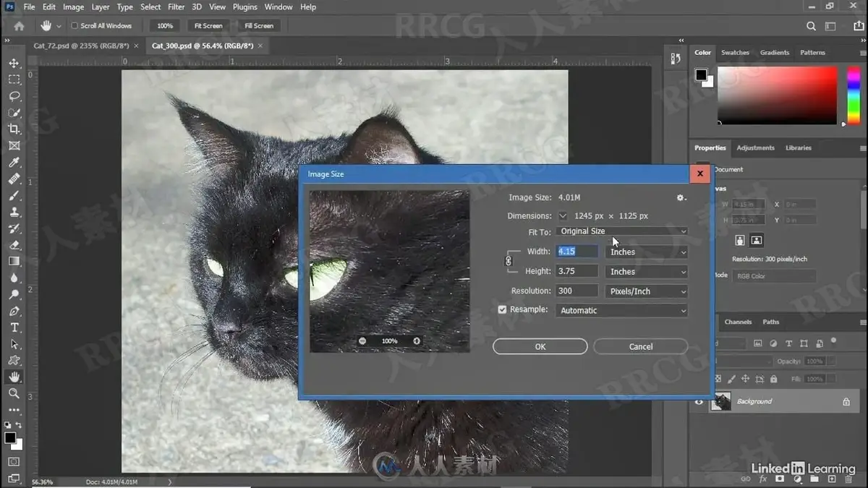The height and width of the screenshot is (488, 868).
Task: Select the Rectangular Marquee tool
Action: (14, 80)
